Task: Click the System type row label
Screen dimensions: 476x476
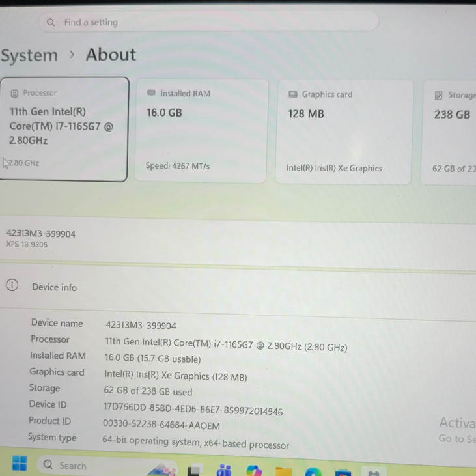Action: click(x=52, y=437)
